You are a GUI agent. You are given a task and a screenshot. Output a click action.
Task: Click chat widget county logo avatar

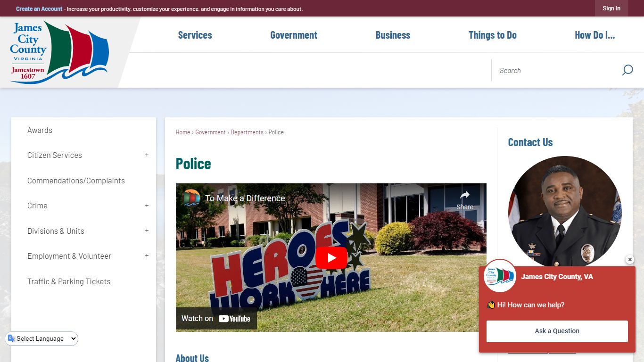pyautogui.click(x=500, y=276)
